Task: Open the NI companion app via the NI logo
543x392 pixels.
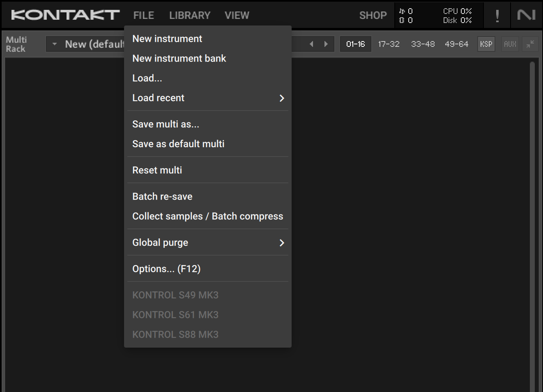Action: 527,14
